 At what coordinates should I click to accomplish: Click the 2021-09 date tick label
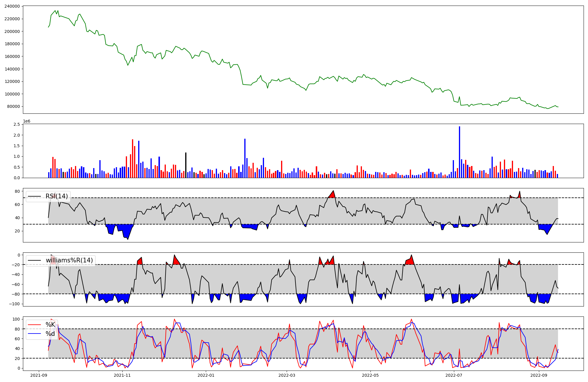coord(39,375)
